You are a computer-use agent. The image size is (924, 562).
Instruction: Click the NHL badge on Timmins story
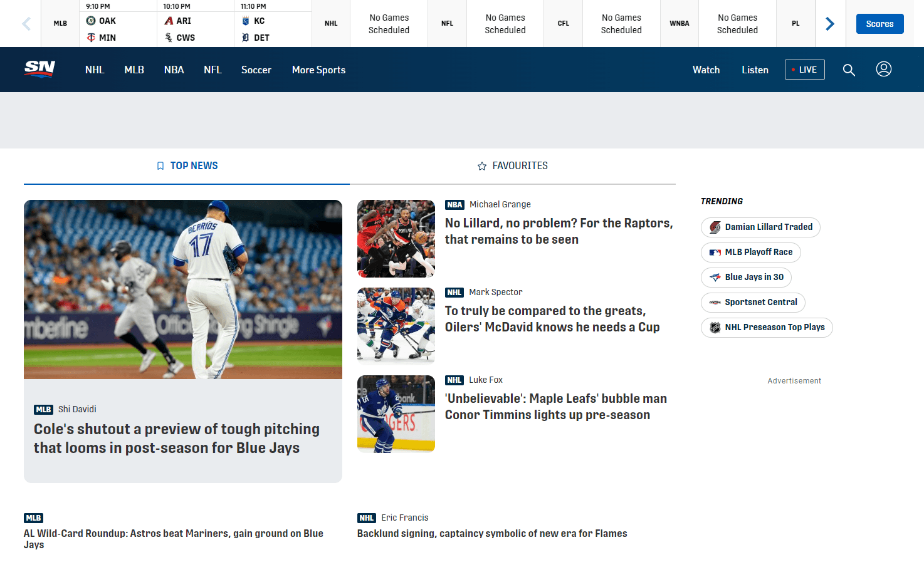(454, 380)
